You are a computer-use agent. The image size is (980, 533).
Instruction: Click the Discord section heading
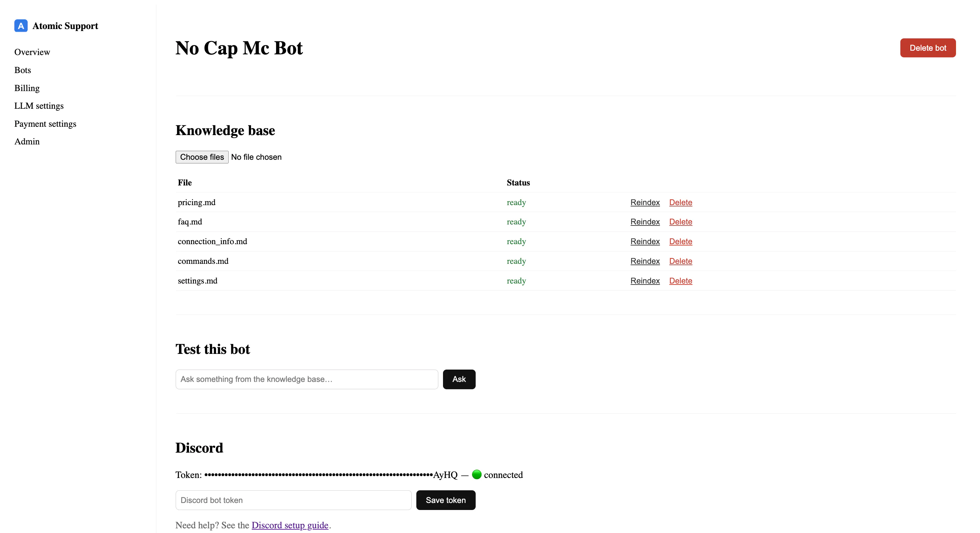click(x=199, y=448)
